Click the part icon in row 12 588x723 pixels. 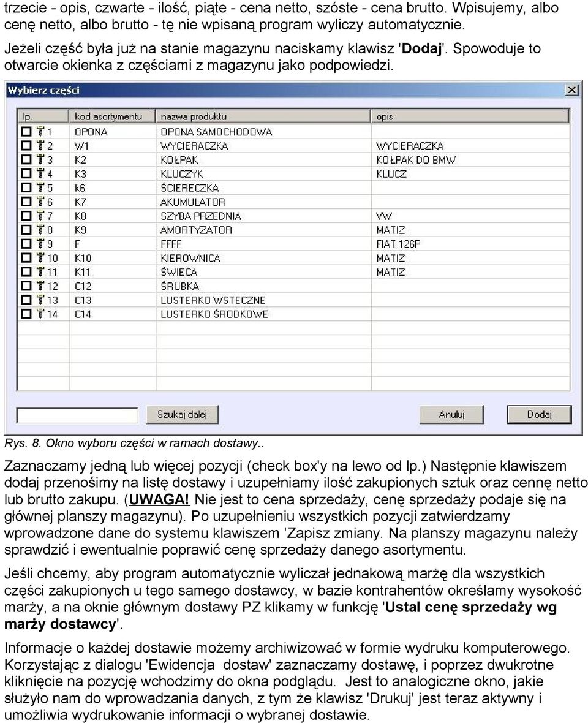coord(40,286)
